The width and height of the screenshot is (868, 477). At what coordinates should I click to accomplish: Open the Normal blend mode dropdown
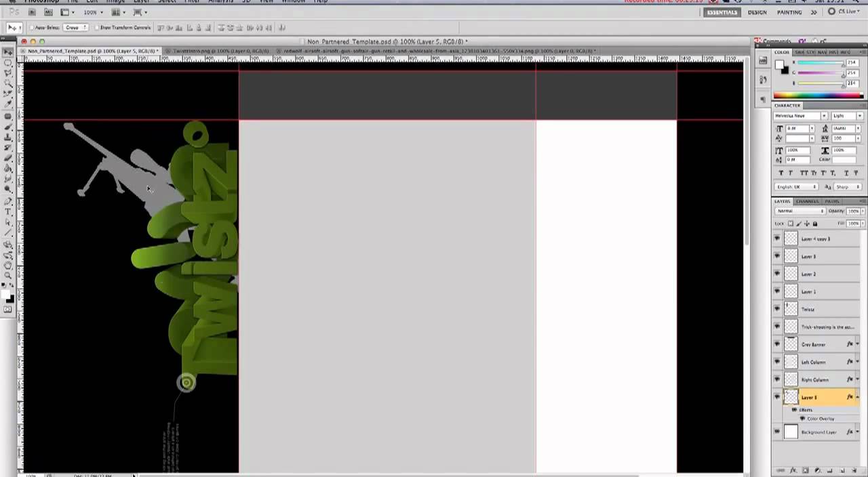click(x=800, y=211)
